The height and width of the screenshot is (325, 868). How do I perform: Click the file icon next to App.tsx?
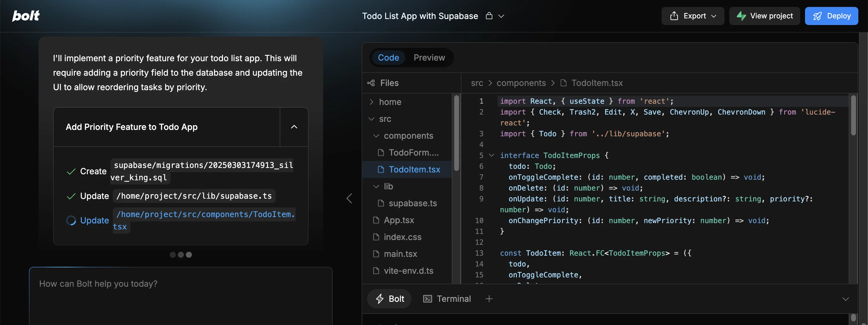point(376,220)
